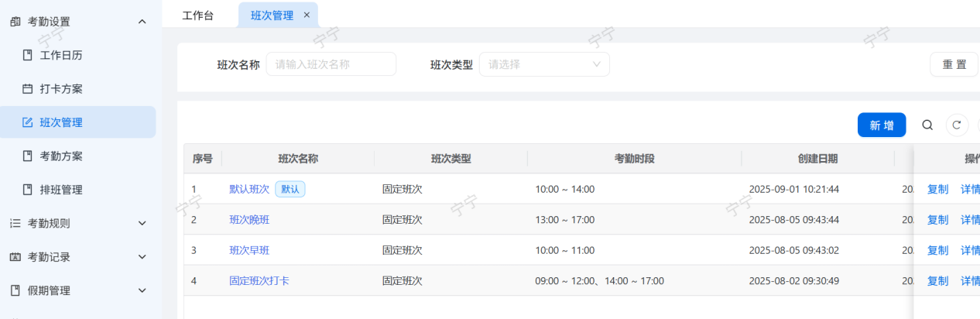Click the 假期管理 menu icon
980x319 pixels.
pos(15,290)
